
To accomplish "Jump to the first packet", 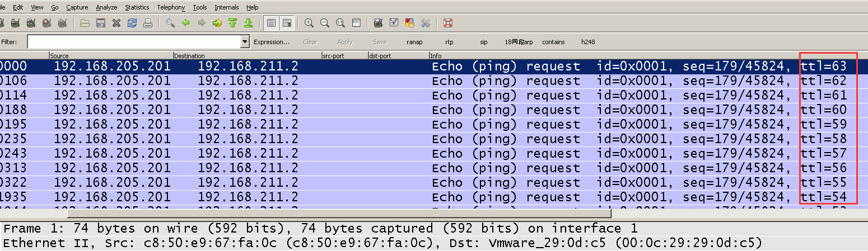I will [x=233, y=23].
